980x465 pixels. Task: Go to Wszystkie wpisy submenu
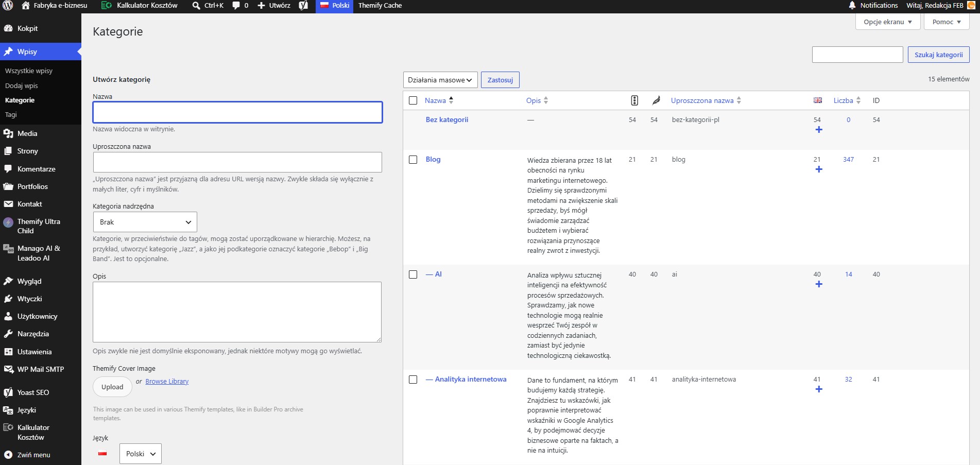29,71
